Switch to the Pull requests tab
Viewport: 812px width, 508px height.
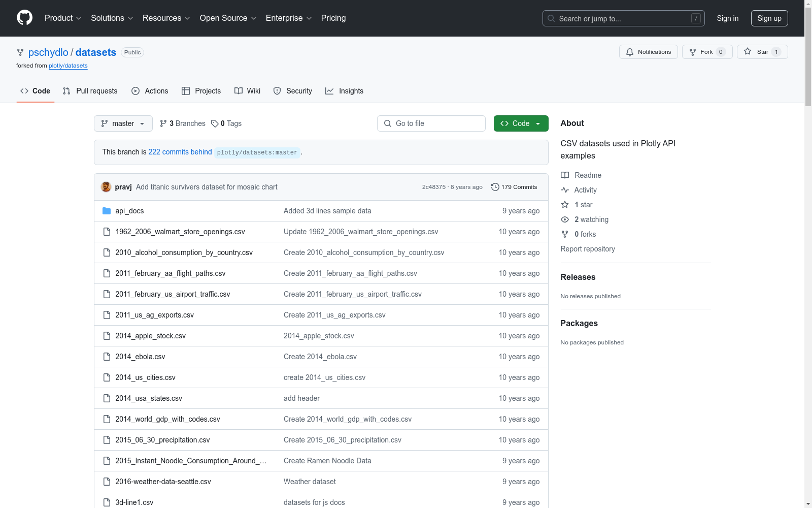coord(90,91)
